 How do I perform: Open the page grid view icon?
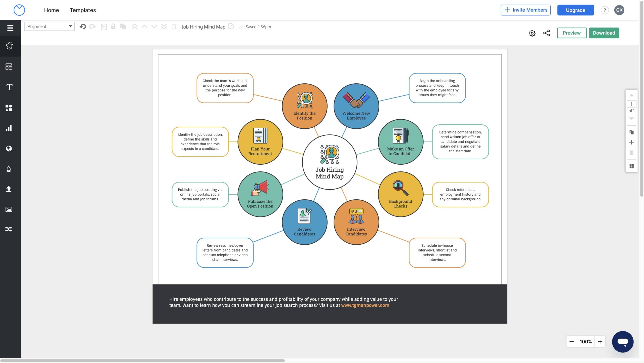click(631, 166)
